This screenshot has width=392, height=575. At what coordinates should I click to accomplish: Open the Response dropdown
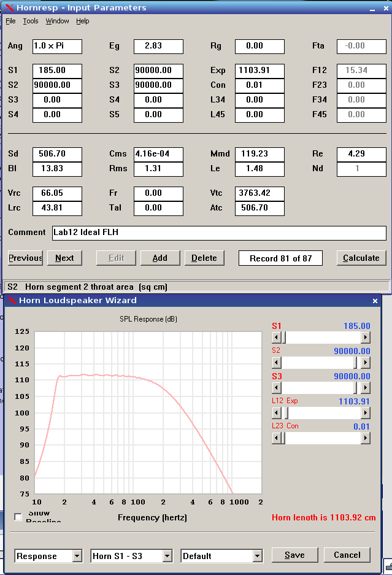coord(48,556)
